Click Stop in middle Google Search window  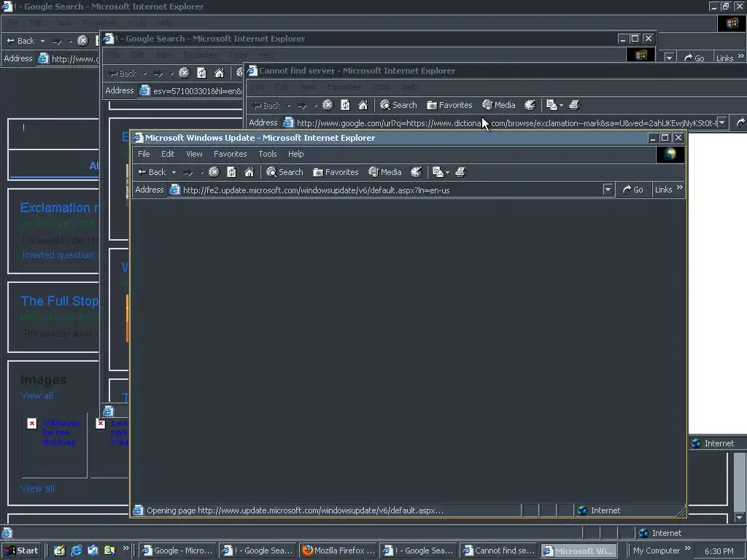[185, 73]
